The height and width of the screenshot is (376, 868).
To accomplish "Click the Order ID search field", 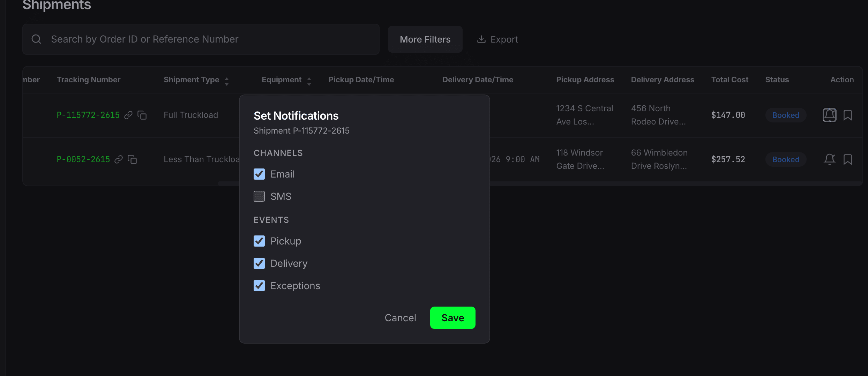I will [200, 39].
